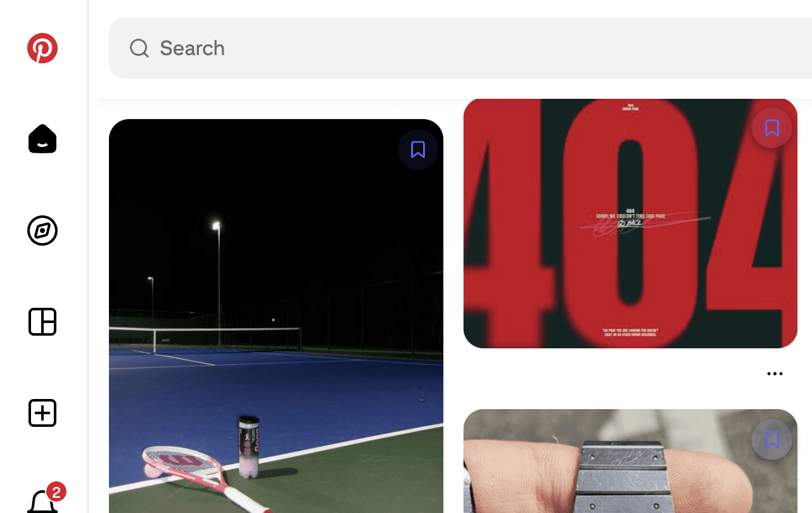Screen dimensions: 812x513
Task: Open the three-dot menu below 404 pin
Action: tap(775, 374)
